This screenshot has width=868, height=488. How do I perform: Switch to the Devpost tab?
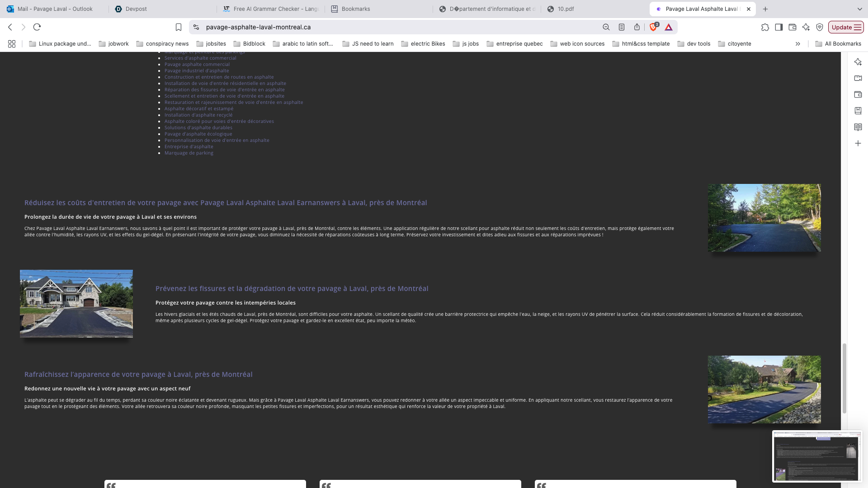pos(136,9)
